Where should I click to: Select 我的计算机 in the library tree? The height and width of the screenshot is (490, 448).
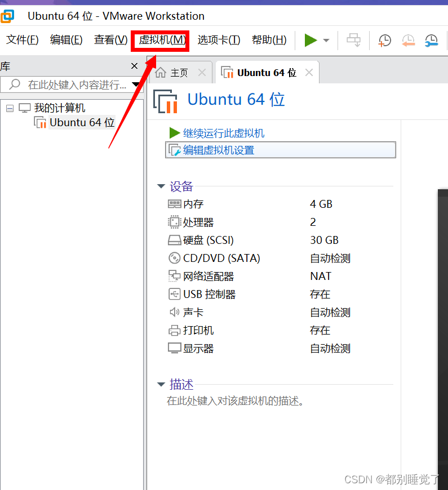(x=59, y=108)
